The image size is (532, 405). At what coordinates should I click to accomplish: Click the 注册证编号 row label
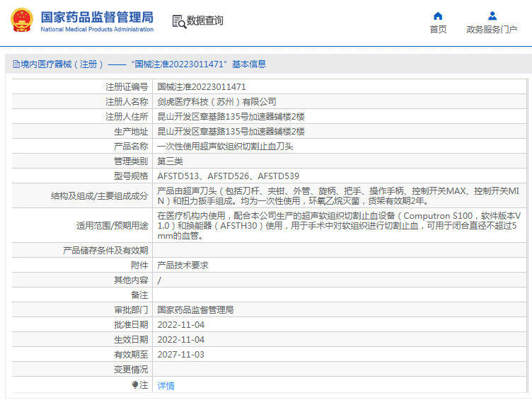(x=127, y=87)
